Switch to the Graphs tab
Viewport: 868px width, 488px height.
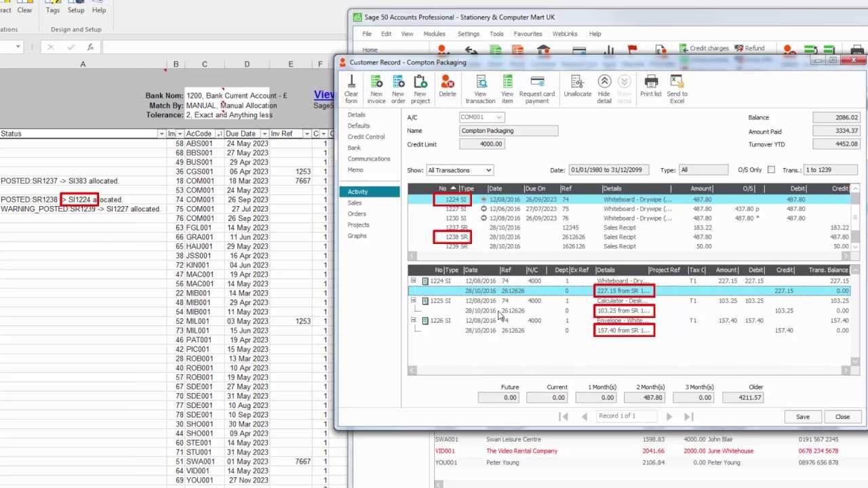point(357,236)
